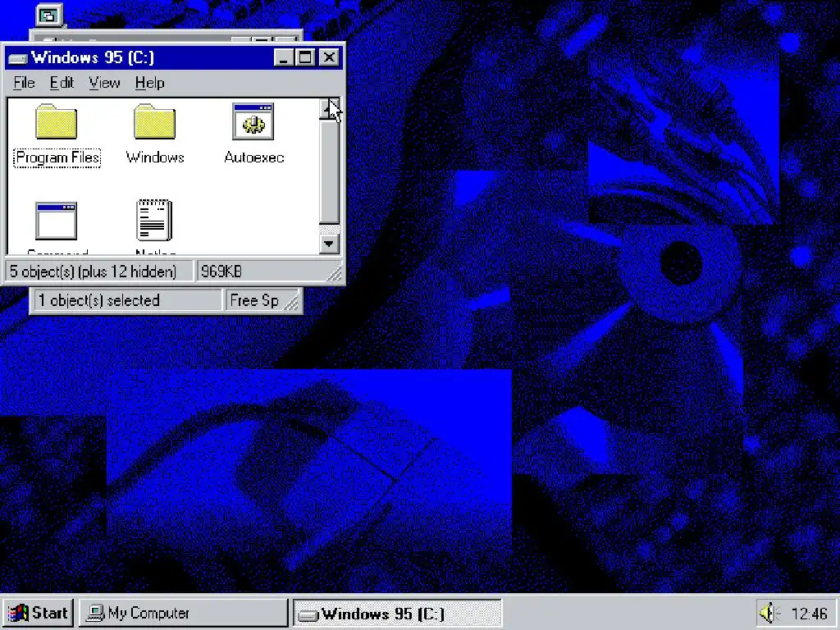Select the Autoexec batch file icon
Image resolution: width=840 pixels, height=630 pixels.
coord(253,121)
